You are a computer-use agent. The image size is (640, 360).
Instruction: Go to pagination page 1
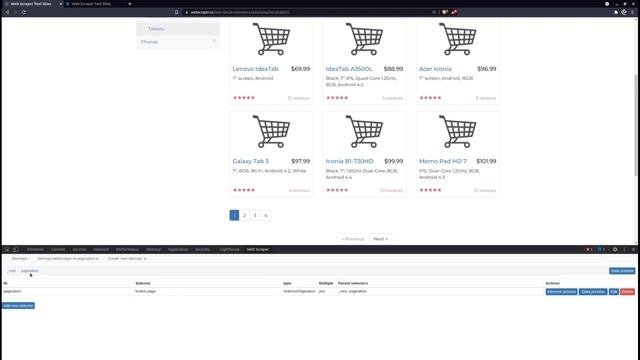tap(234, 215)
